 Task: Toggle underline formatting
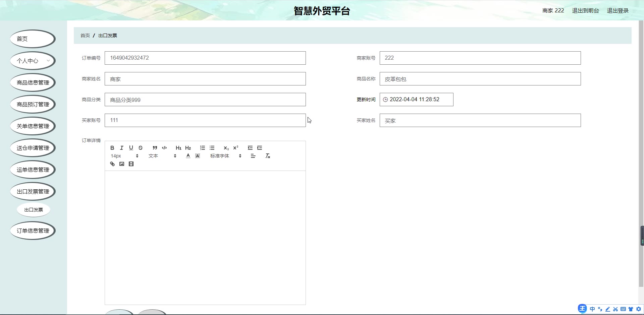131,148
